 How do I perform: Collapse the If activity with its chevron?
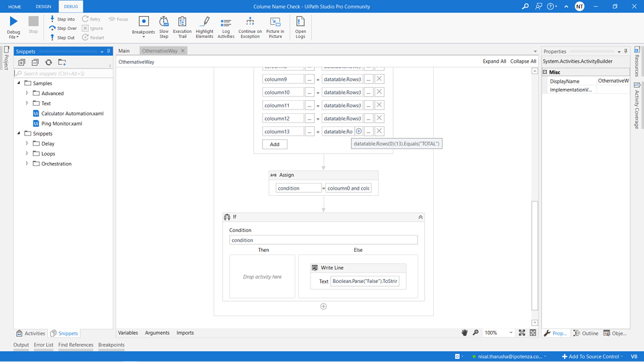pyautogui.click(x=421, y=216)
